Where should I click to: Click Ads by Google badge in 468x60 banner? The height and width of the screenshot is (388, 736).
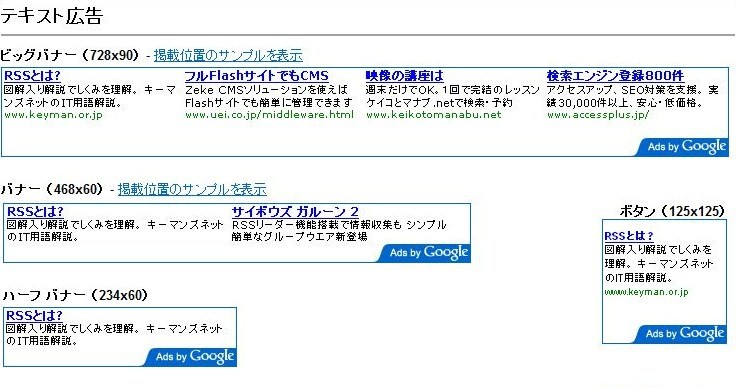[x=424, y=253]
